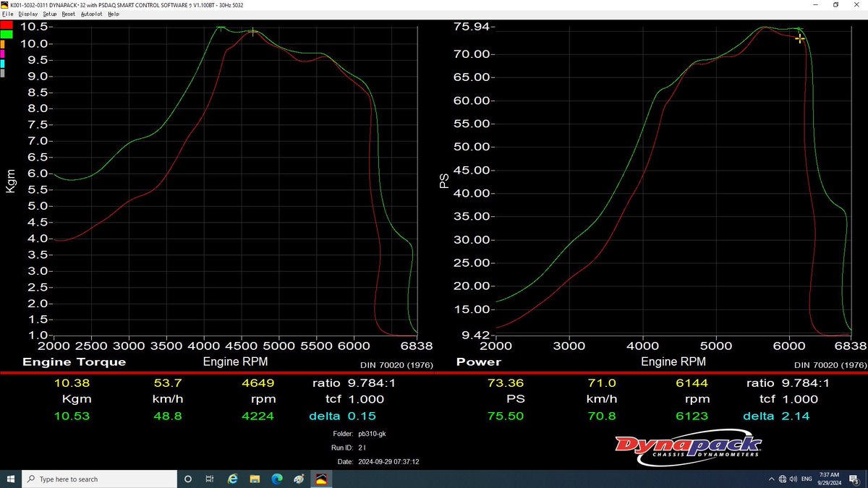Open the volume control tray icon
This screenshot has height=488, width=868.
[793, 479]
